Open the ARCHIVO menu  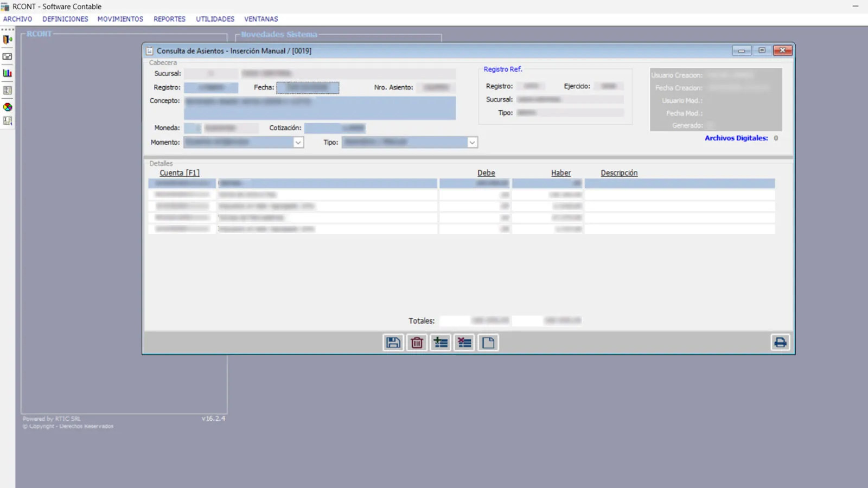(18, 19)
